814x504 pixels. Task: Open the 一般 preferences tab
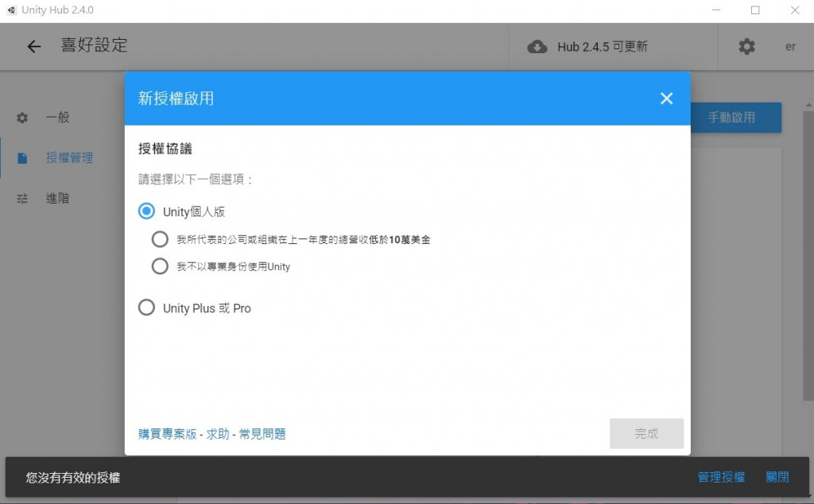coord(57,118)
